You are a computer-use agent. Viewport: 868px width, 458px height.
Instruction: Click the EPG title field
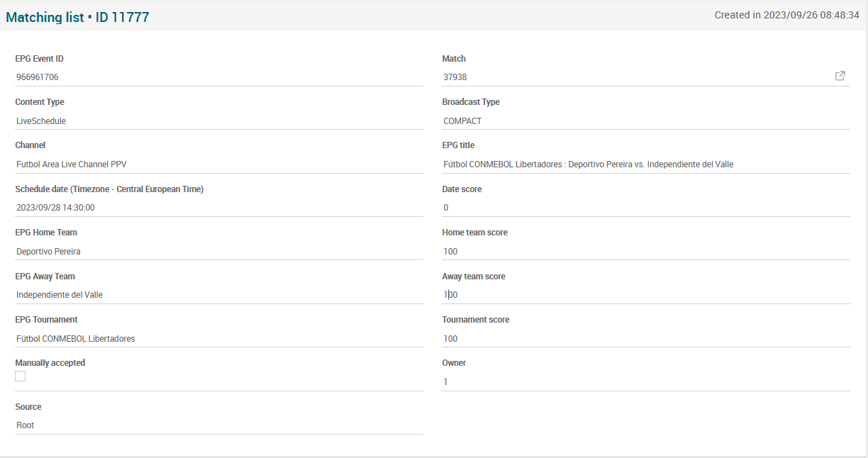[645, 164]
